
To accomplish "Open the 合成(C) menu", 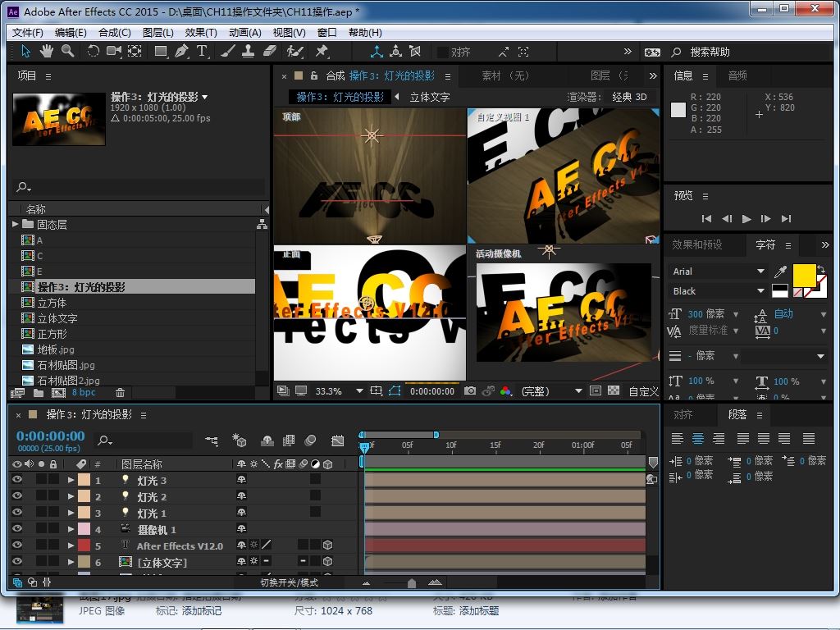I will (x=115, y=33).
